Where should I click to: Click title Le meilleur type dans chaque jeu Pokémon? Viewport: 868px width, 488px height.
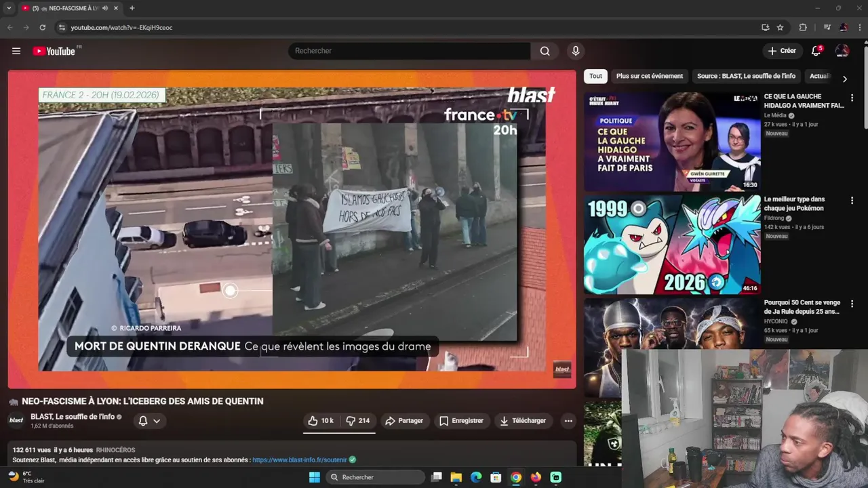[x=794, y=204]
